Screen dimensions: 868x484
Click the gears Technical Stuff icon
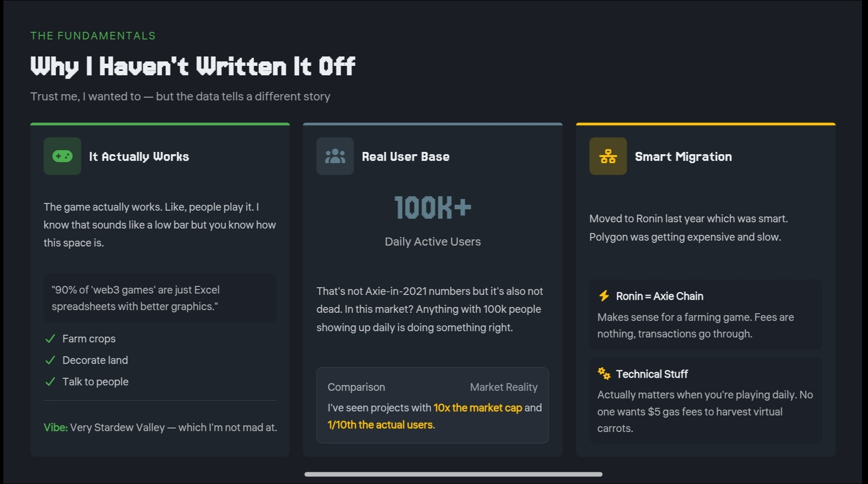pos(604,373)
